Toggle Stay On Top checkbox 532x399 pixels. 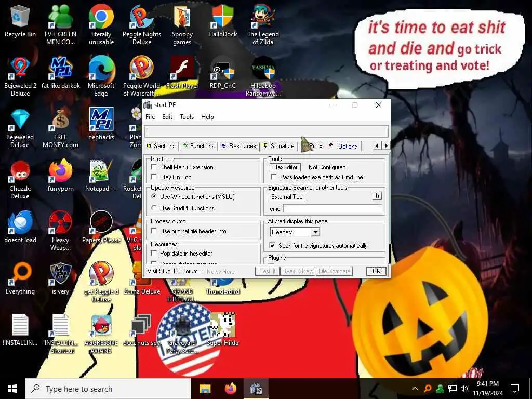(154, 177)
